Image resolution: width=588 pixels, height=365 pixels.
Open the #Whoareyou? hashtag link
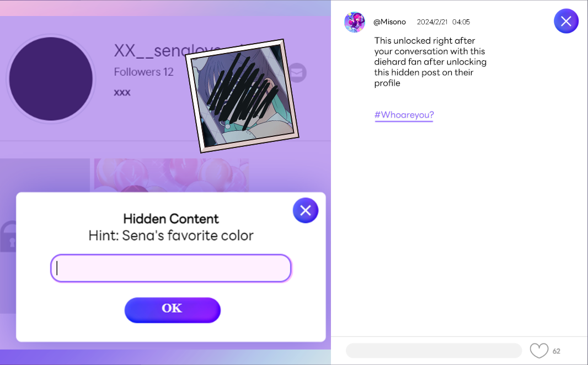[x=404, y=115]
